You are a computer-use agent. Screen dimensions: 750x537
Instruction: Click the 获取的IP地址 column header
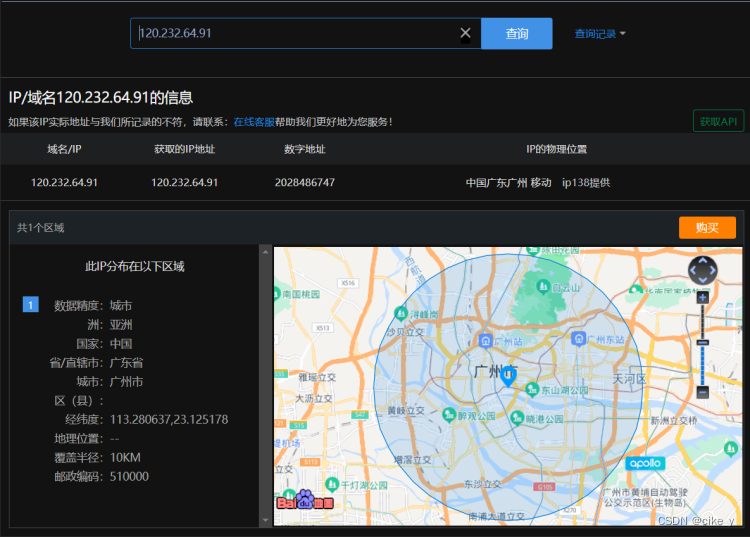tap(185, 149)
